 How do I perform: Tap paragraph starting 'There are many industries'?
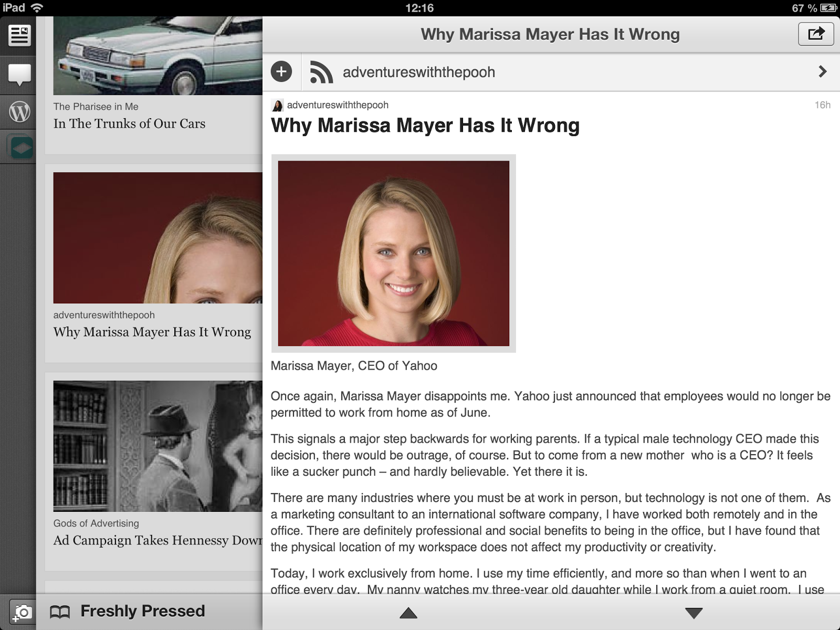551,522
